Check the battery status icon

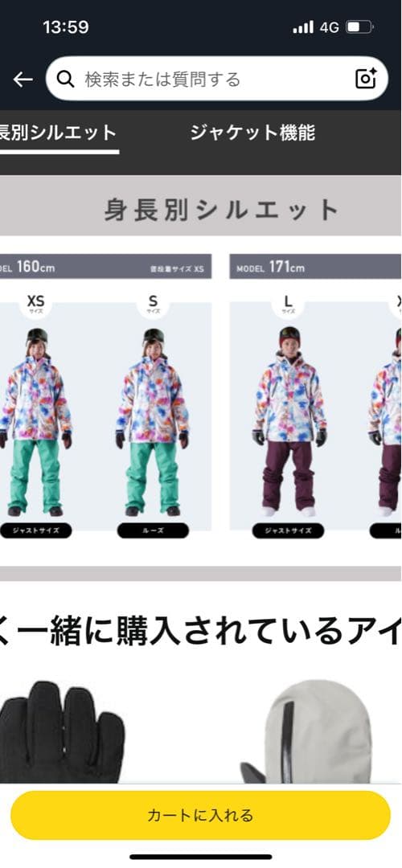click(360, 27)
